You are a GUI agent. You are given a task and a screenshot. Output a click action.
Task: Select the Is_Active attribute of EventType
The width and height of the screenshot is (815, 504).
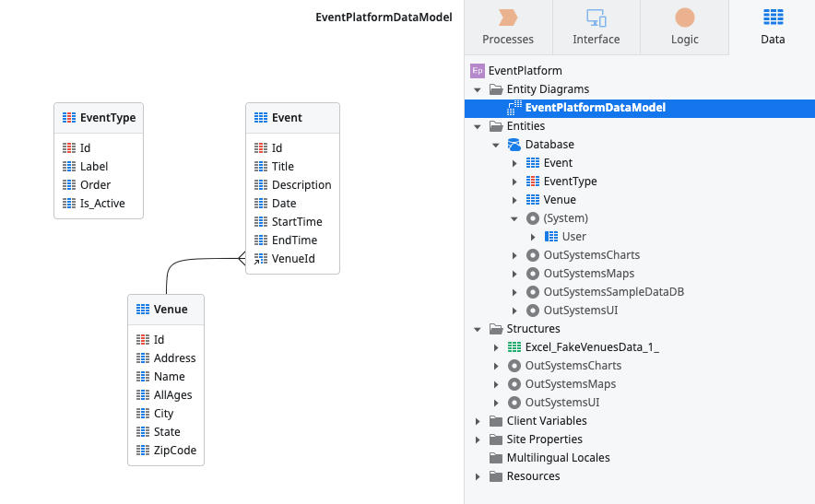coord(101,204)
